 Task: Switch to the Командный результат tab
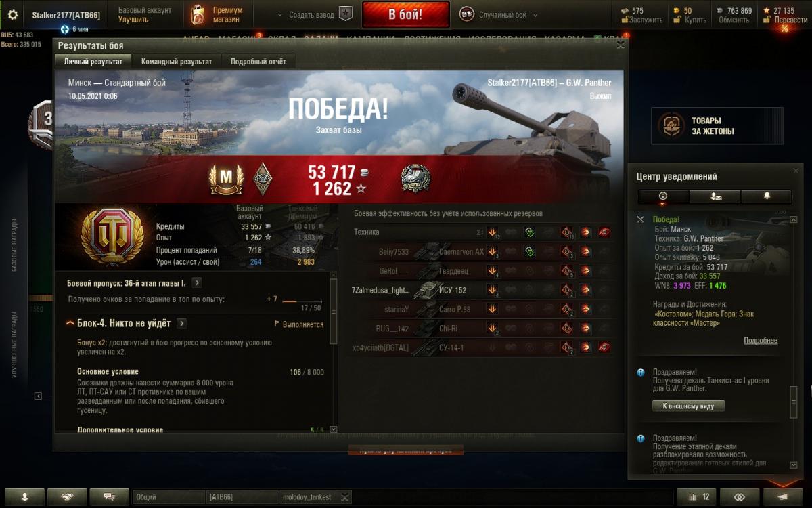[x=177, y=61]
